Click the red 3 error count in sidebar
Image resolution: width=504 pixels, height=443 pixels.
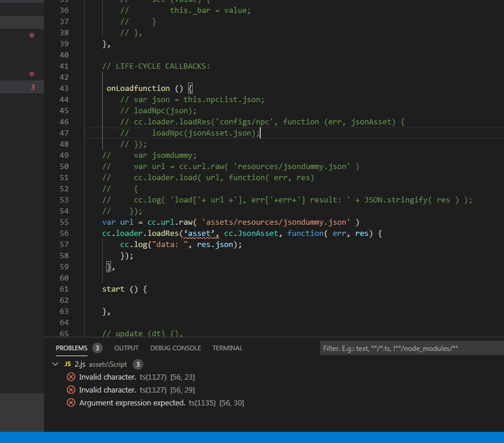pyautogui.click(x=32, y=88)
